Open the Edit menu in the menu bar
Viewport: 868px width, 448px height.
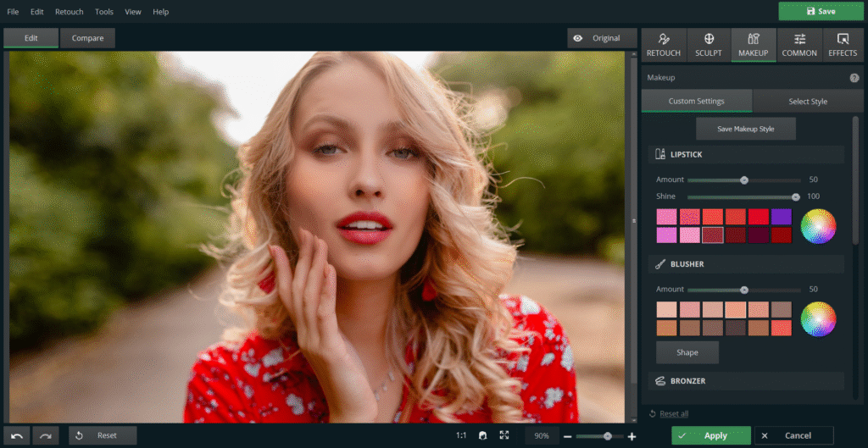click(x=37, y=12)
